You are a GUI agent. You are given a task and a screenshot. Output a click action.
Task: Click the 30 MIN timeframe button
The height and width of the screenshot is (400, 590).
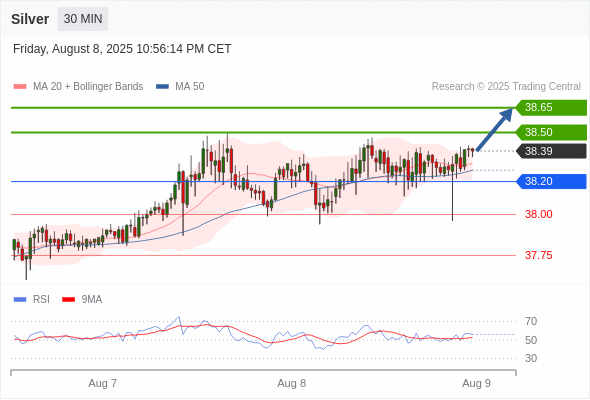pyautogui.click(x=83, y=19)
